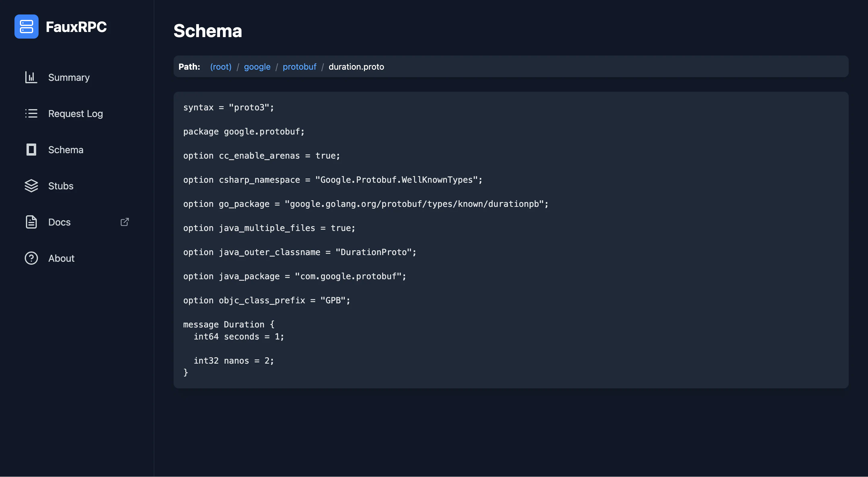This screenshot has width=868, height=477.
Task: Open the Docs external documentation
Action: click(x=59, y=222)
